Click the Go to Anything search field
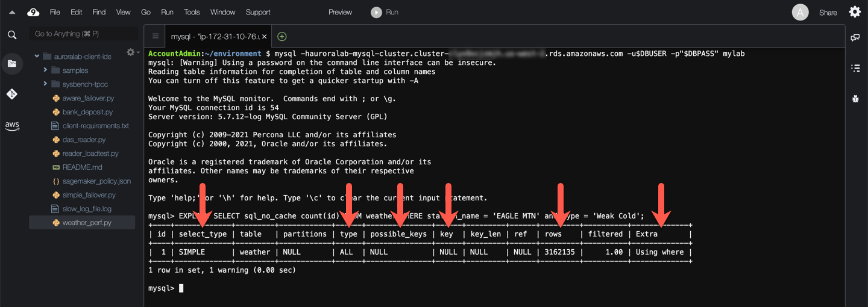868x307 pixels. pos(83,34)
